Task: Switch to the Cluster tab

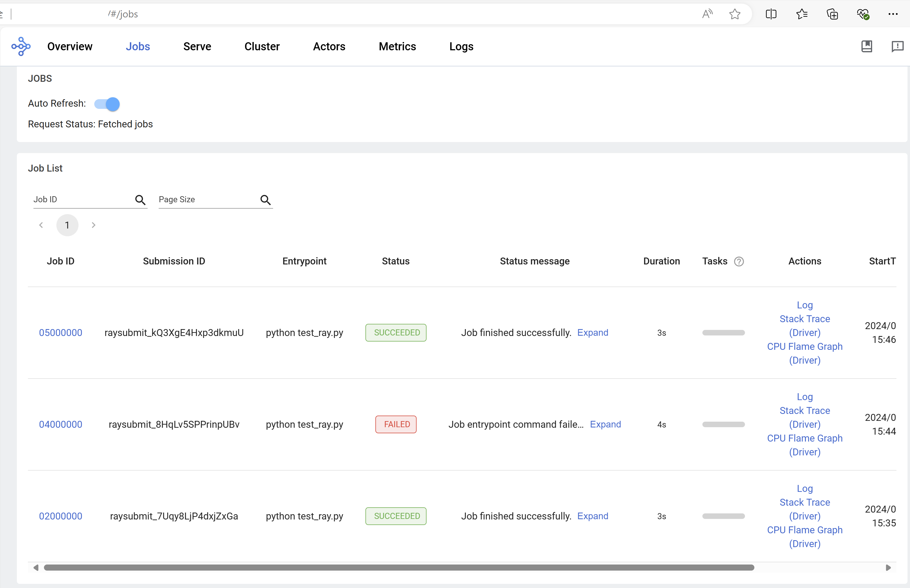Action: tap(262, 47)
